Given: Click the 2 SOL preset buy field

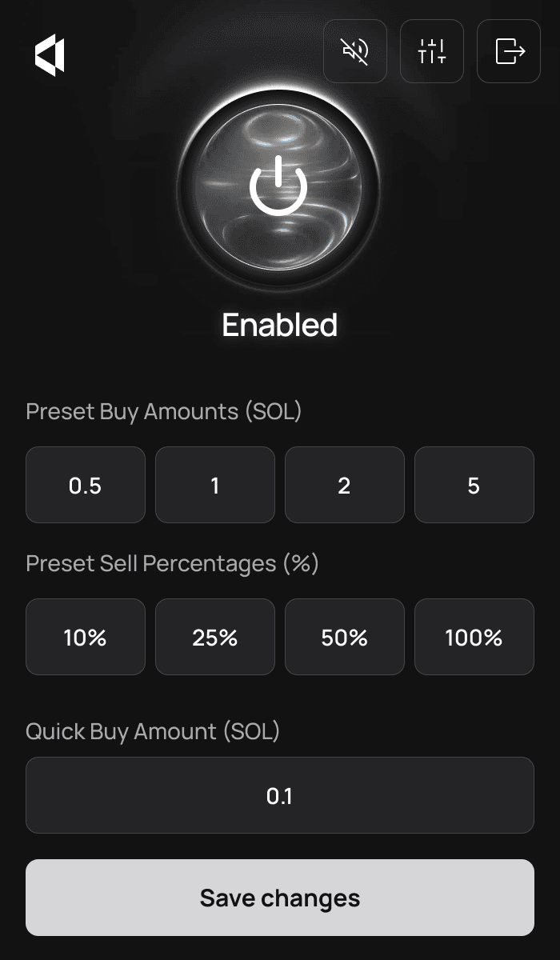Looking at the screenshot, I should point(345,486).
